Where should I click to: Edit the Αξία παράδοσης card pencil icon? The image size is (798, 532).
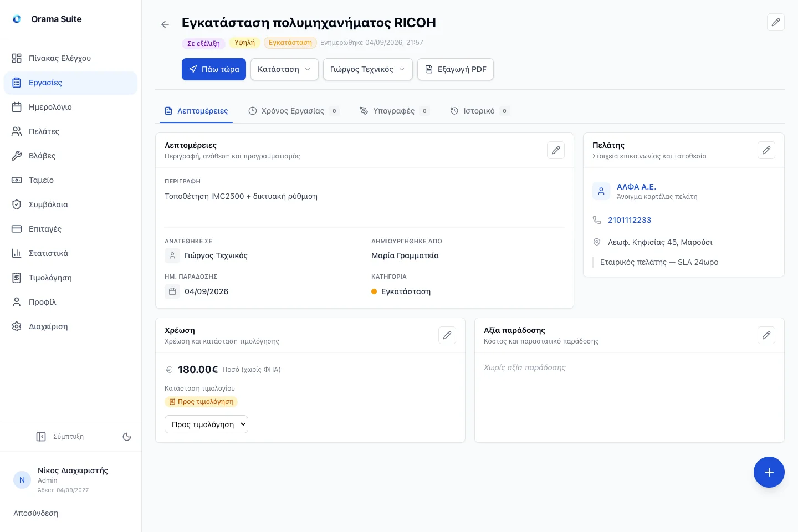tap(766, 335)
